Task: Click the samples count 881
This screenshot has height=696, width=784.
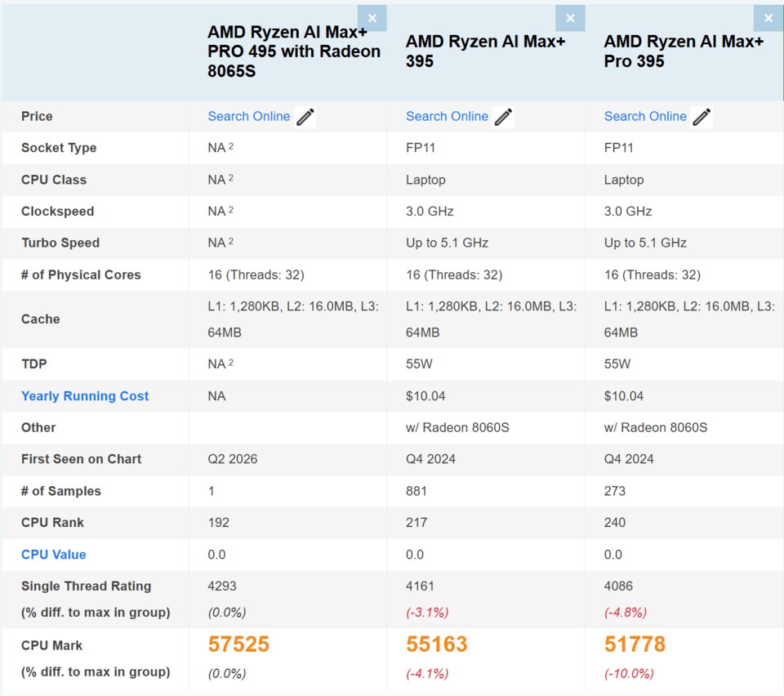Action: (x=416, y=491)
